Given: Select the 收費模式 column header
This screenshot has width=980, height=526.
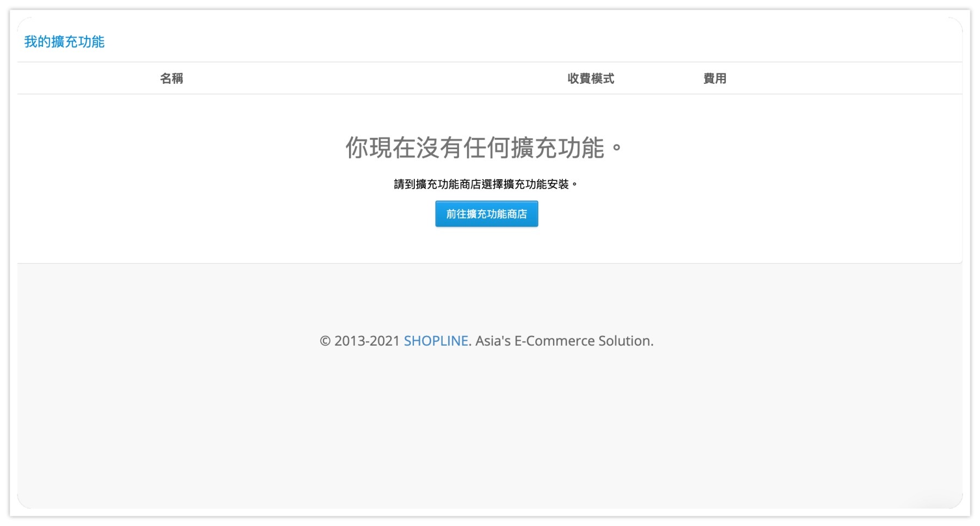Looking at the screenshot, I should pos(590,78).
